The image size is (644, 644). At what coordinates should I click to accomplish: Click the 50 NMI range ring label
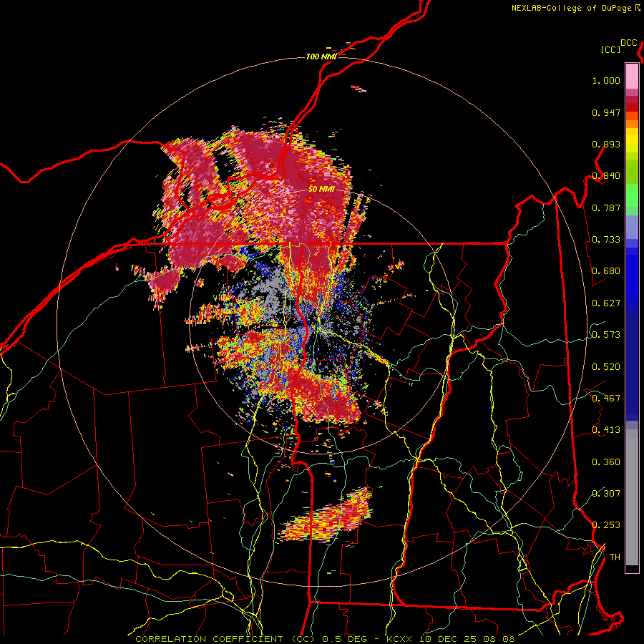(321, 189)
